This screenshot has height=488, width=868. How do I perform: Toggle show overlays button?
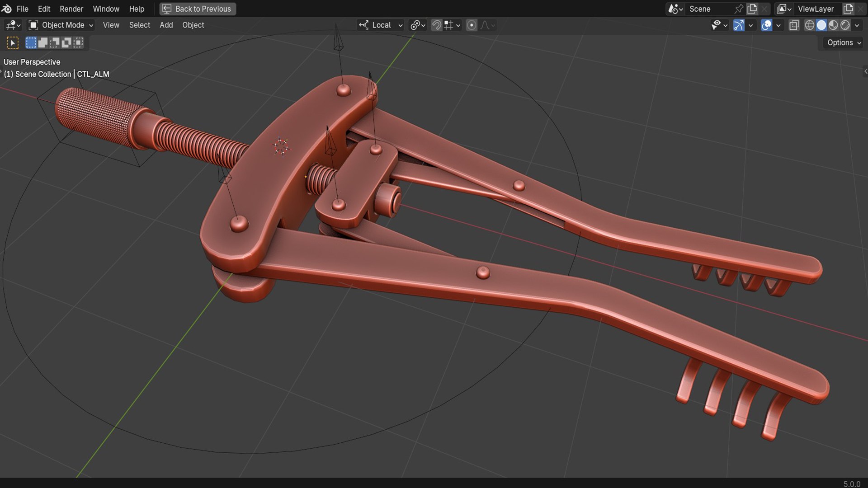(766, 25)
